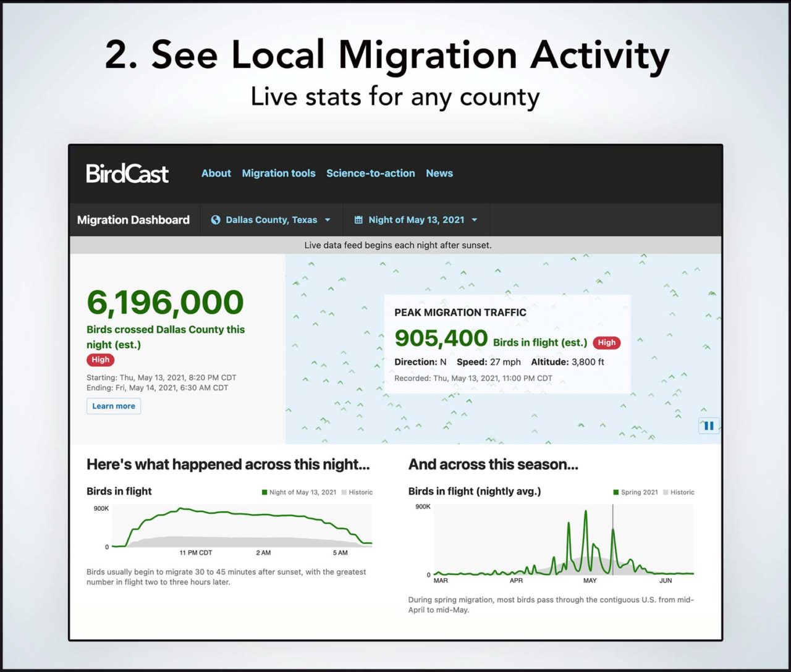791x672 pixels.
Task: Click the Learn more button
Action: point(113,406)
